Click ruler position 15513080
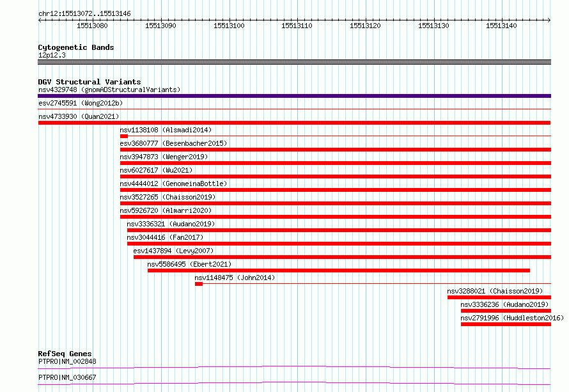 [92, 26]
